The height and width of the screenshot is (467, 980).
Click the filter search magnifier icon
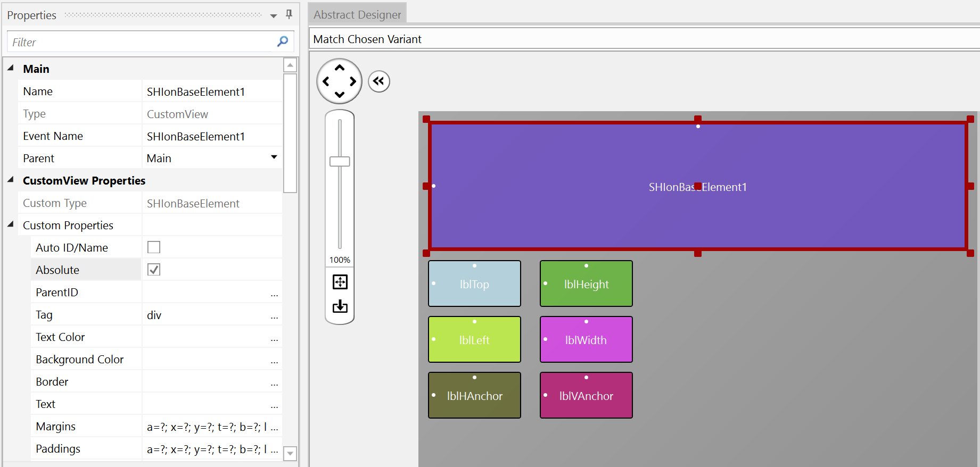tap(283, 41)
